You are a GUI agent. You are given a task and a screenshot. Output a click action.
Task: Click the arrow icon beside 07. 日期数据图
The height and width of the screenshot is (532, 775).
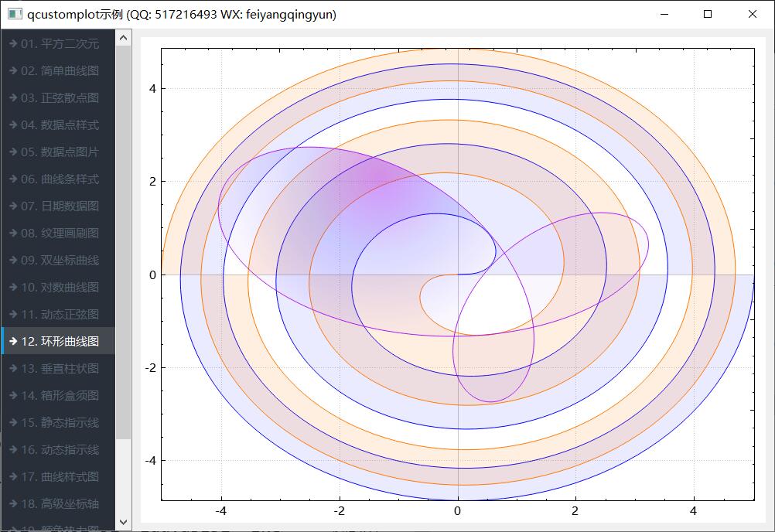[13, 206]
